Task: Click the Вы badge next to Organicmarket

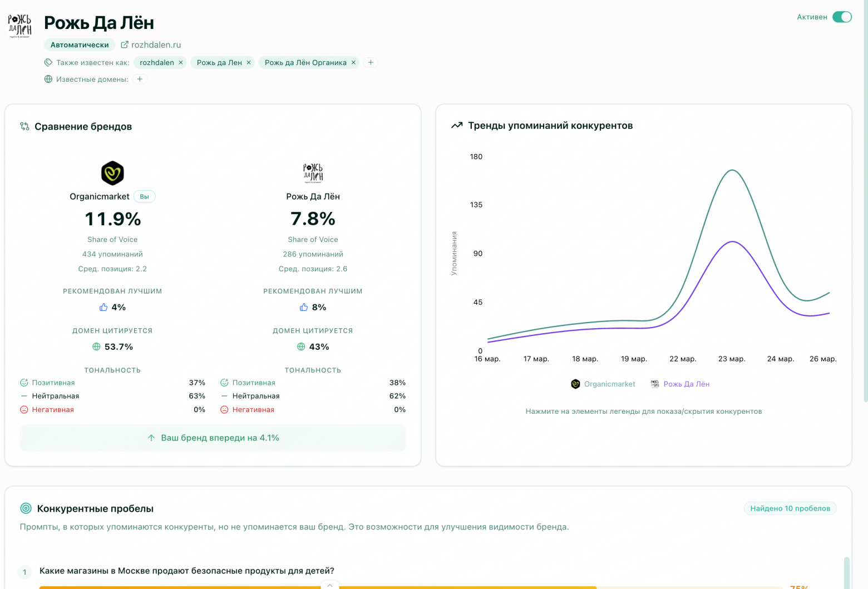Action: [144, 197]
